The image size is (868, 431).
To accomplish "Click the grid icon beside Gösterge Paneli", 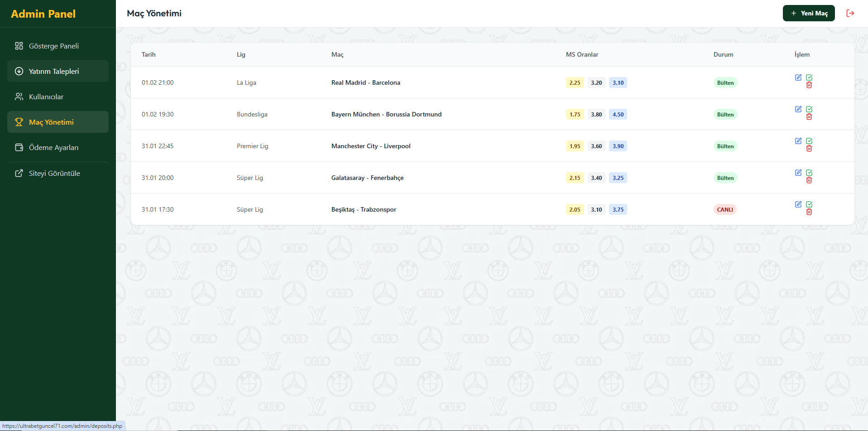I will point(19,45).
